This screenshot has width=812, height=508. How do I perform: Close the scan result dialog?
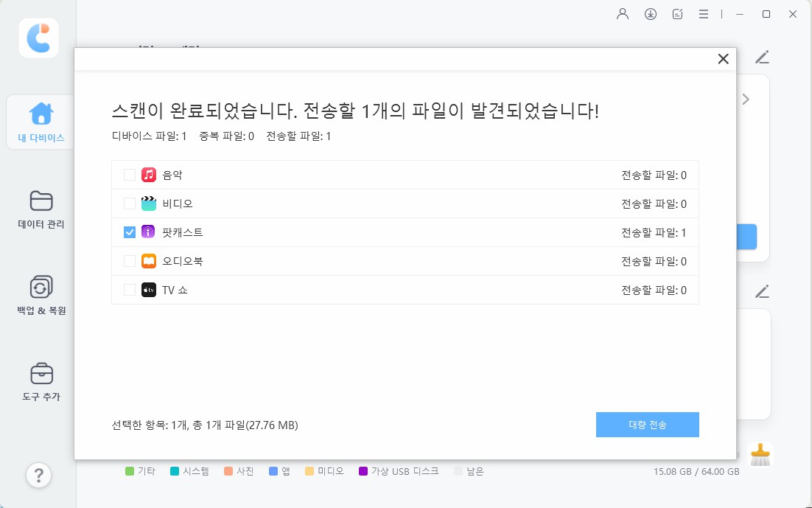click(x=723, y=59)
